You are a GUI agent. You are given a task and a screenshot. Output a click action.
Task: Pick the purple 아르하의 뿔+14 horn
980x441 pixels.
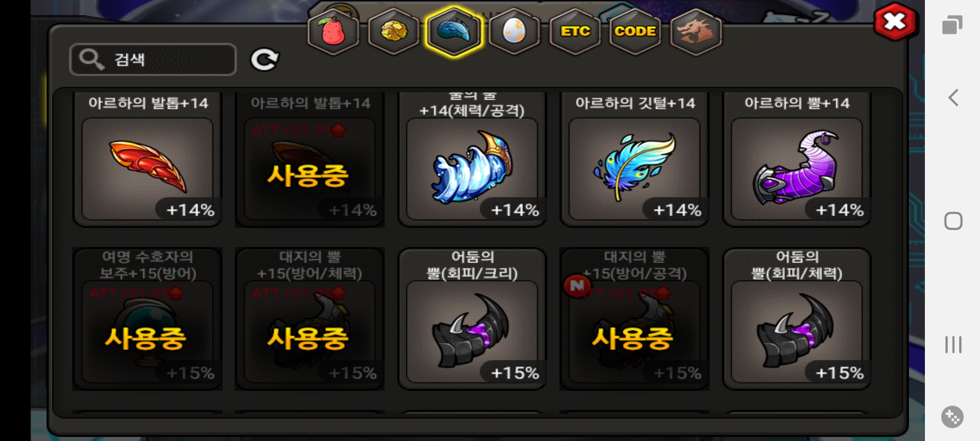tap(797, 159)
